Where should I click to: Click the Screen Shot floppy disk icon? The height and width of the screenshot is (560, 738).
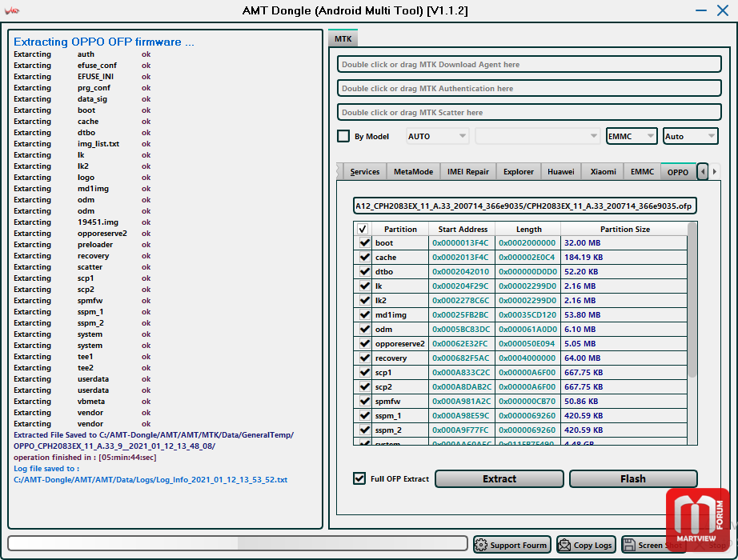(x=629, y=545)
